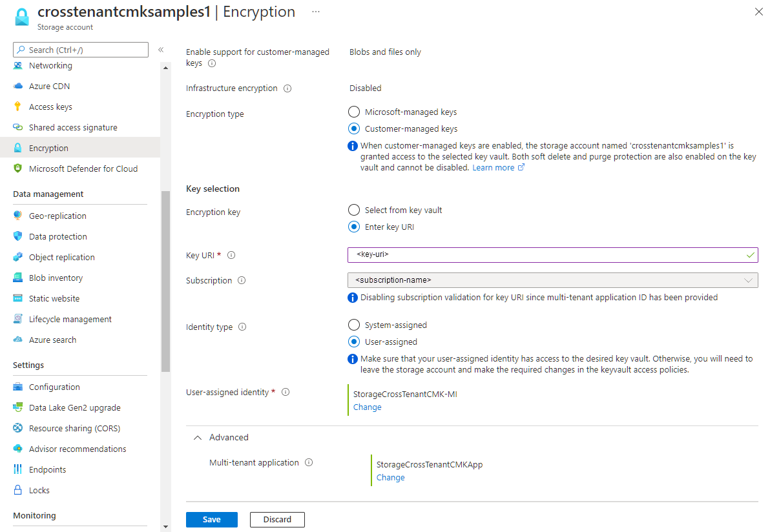Choose the Select from key vault option
This screenshot has height=532, width=770.
tap(354, 210)
